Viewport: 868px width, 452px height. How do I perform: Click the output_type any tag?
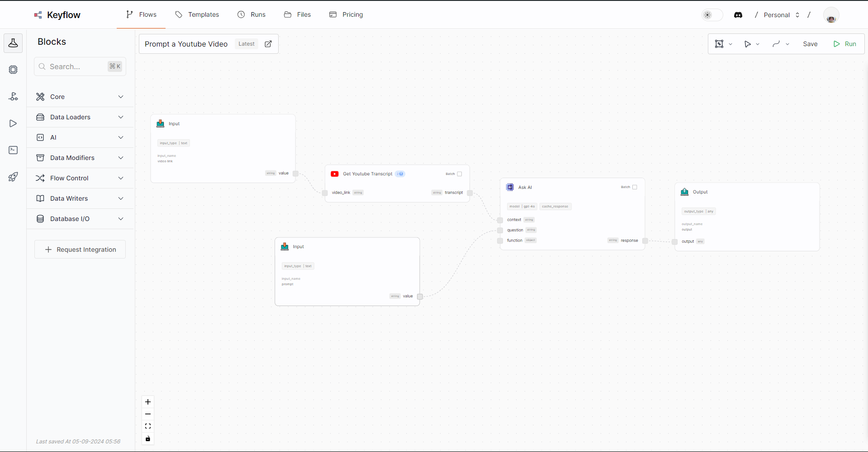tap(698, 211)
